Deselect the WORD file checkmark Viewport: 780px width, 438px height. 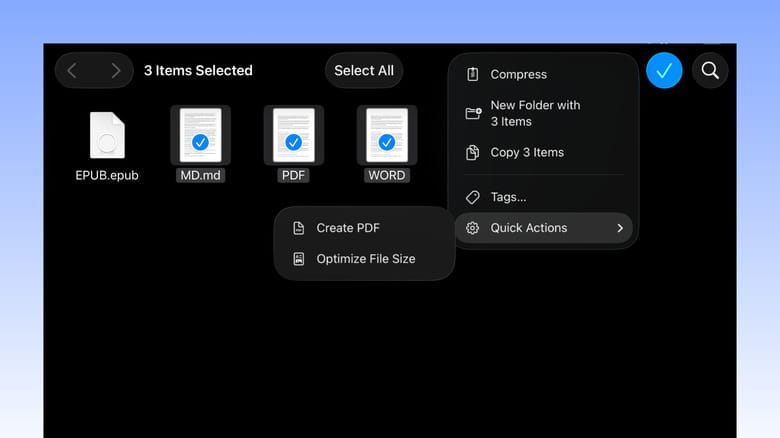tap(386, 143)
